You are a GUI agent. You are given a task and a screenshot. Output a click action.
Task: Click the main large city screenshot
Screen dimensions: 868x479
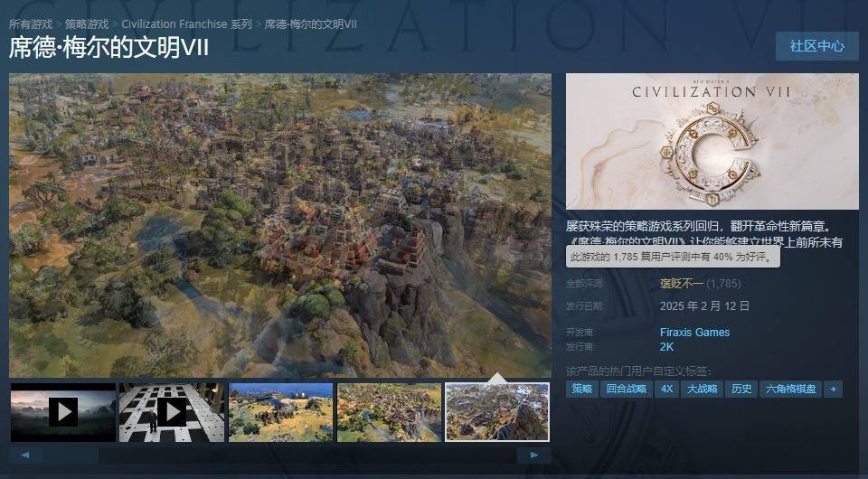point(280,225)
